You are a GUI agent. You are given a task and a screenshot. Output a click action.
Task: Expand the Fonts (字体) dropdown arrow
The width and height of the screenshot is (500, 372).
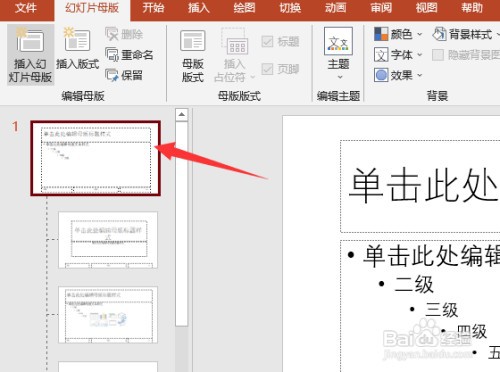click(420, 55)
